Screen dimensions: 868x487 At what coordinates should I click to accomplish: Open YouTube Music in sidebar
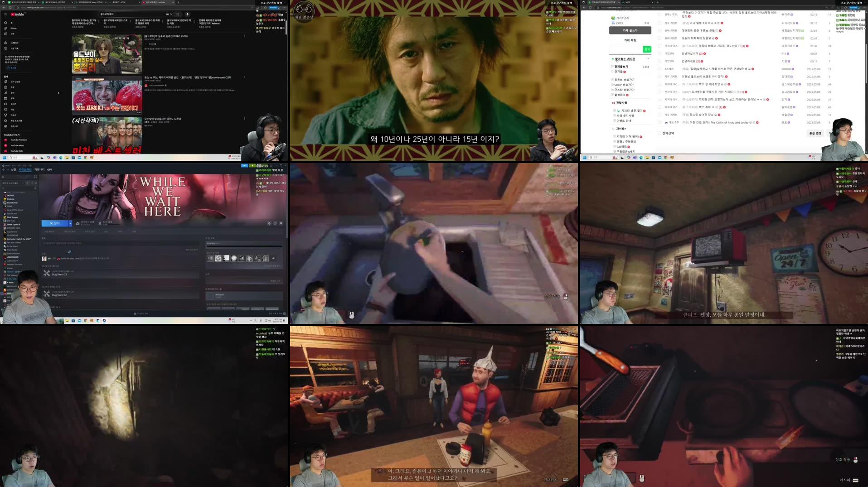click(15, 145)
